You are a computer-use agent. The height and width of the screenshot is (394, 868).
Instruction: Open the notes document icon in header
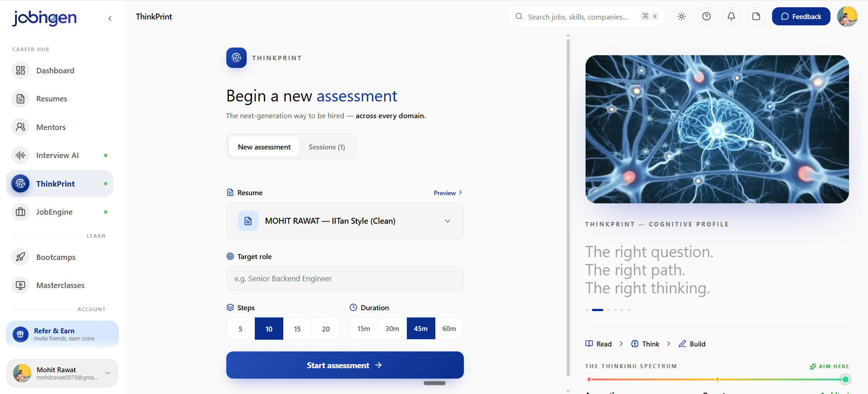756,16
